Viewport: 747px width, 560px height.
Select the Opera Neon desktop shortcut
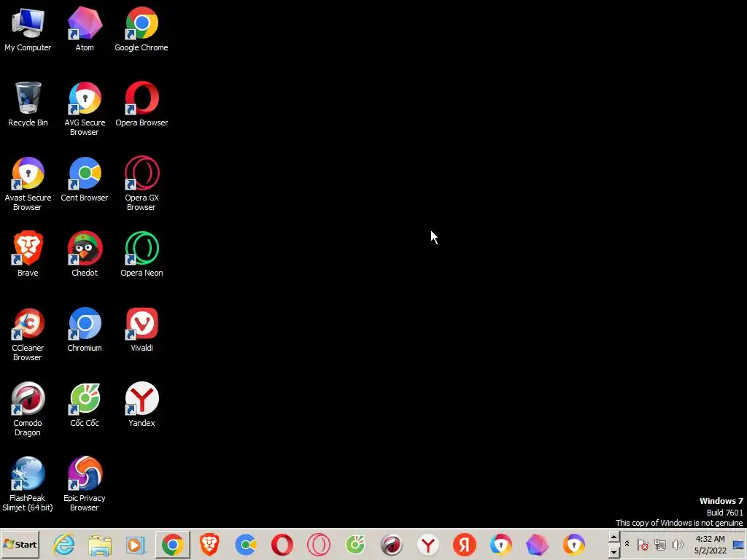142,254
